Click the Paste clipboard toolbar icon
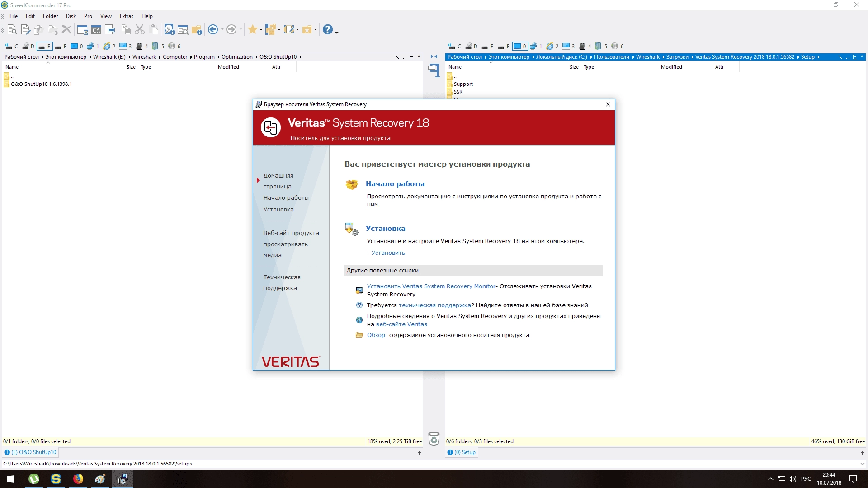 click(x=154, y=30)
